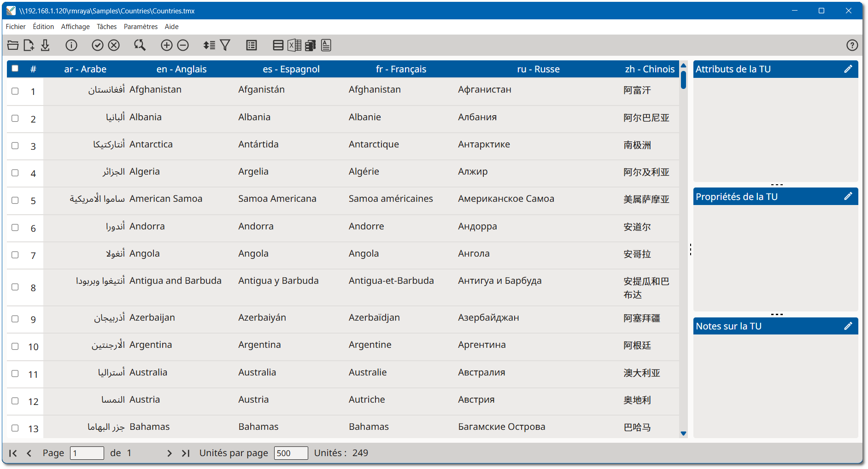Export to Excel using the spreadsheet icon

click(x=294, y=45)
